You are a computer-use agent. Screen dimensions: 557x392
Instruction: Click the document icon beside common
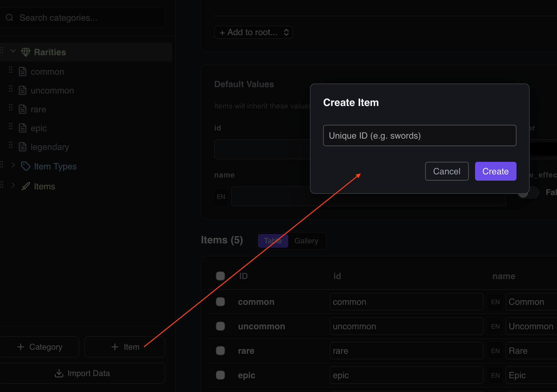(x=23, y=72)
